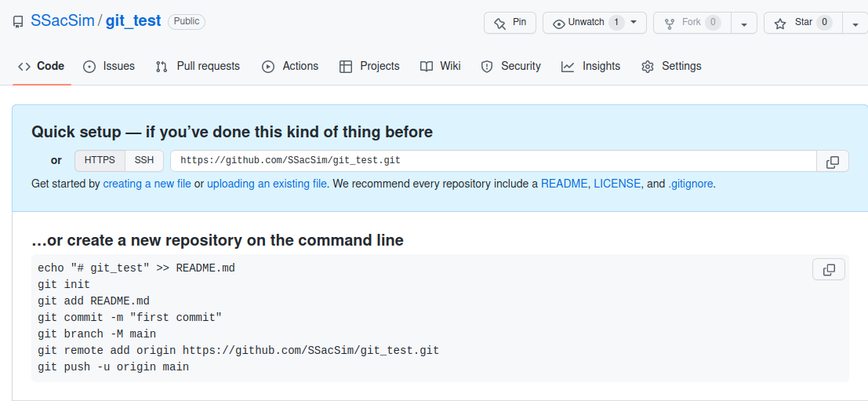Open the SSacSim owner profile link
Image resolution: width=868 pixels, height=401 pixels.
click(63, 21)
